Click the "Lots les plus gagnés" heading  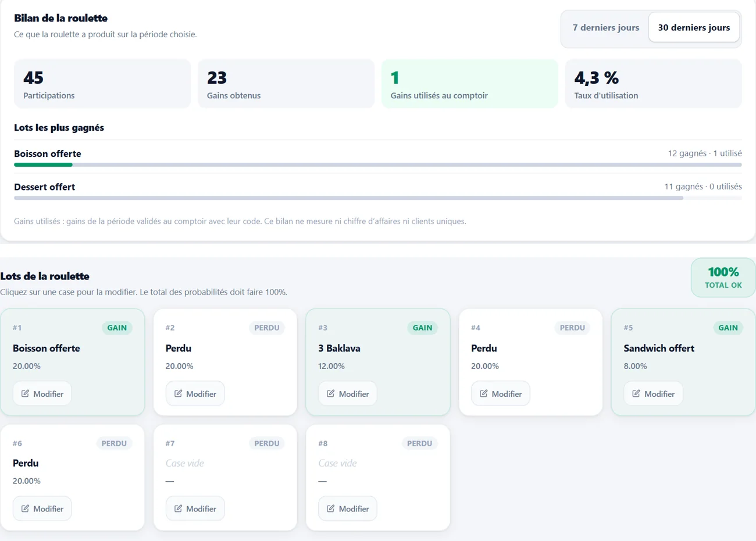[59, 128]
